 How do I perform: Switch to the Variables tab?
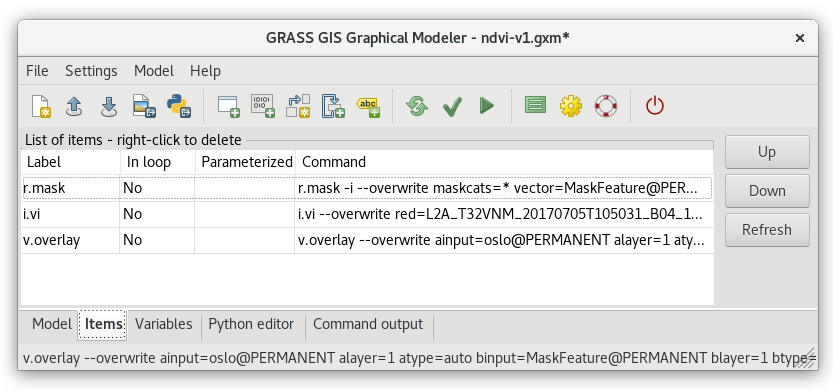pyautogui.click(x=164, y=324)
